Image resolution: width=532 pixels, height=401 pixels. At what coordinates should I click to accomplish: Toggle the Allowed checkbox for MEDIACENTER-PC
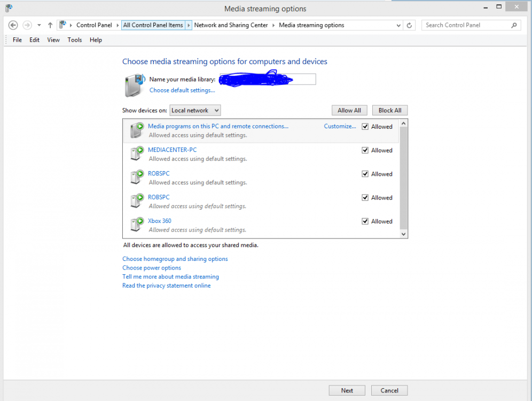pyautogui.click(x=365, y=150)
